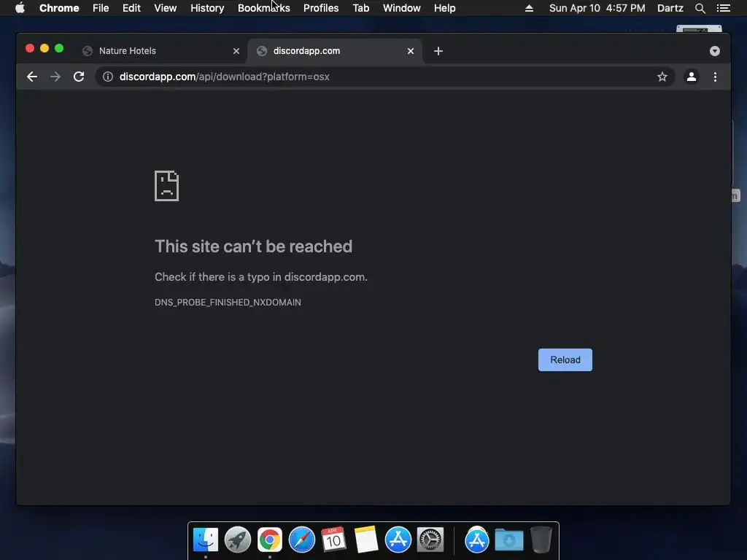Open Calendar app in Dock
This screenshot has height=560, width=747.
coord(333,540)
